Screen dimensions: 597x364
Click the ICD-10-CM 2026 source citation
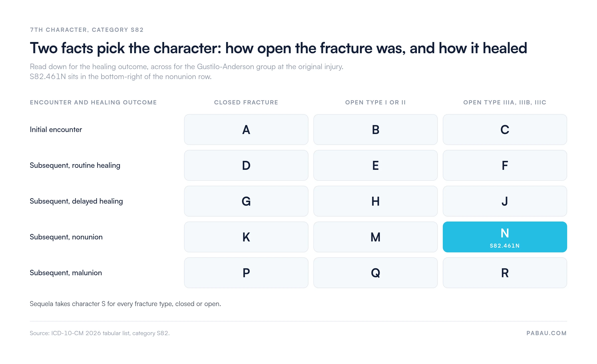coord(100,333)
